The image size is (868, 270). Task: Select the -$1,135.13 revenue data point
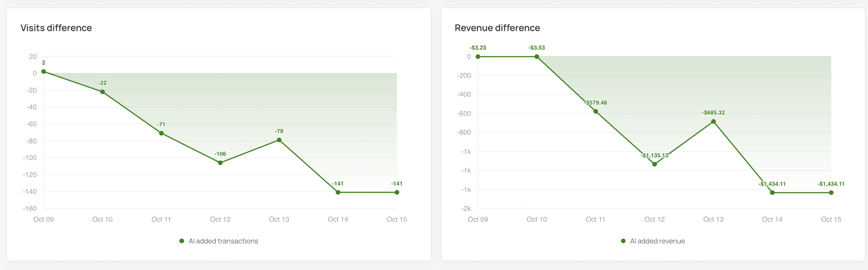[654, 164]
